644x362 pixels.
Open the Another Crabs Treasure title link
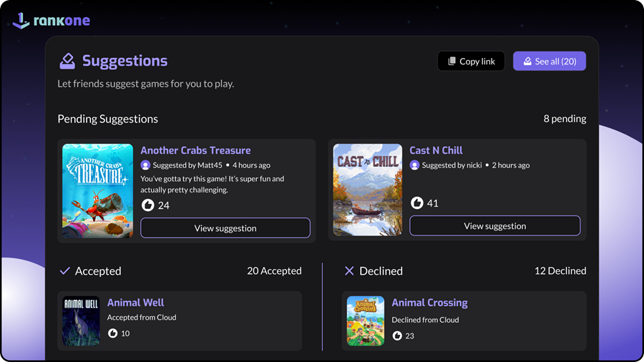pos(195,150)
